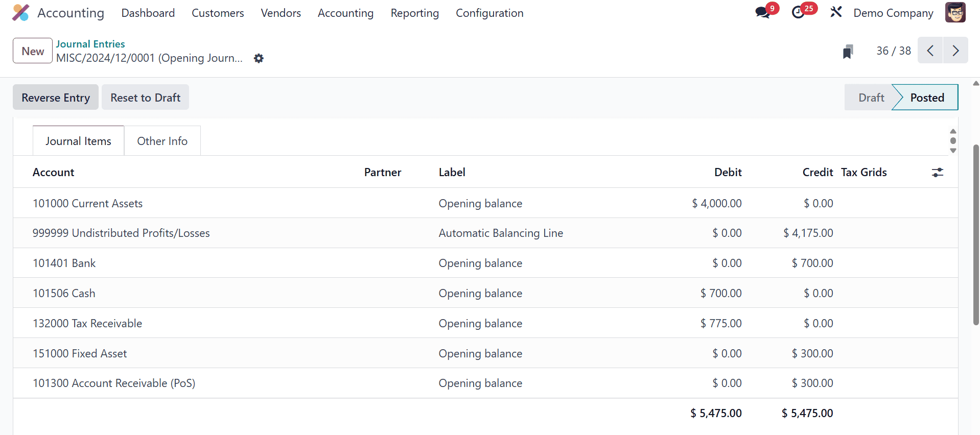Click the $ 775.00 debit value
The width and height of the screenshot is (980, 435).
tap(721, 324)
